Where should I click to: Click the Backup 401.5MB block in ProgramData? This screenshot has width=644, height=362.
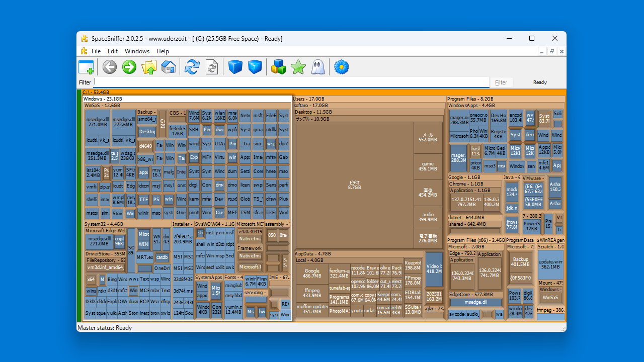click(521, 262)
